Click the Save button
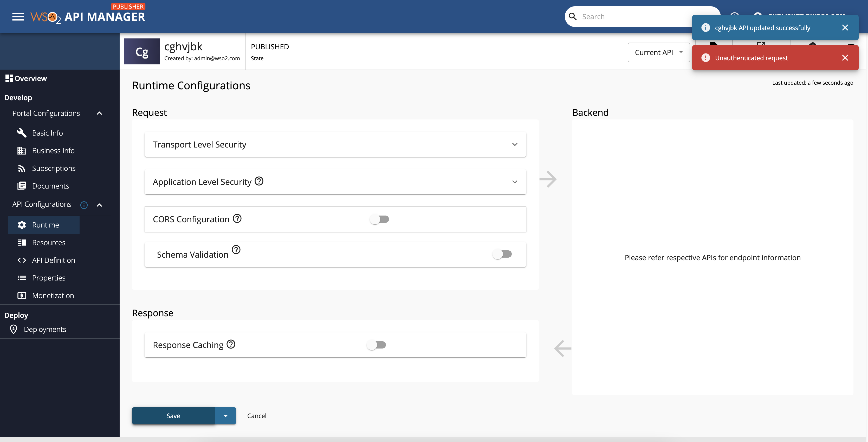 173,416
